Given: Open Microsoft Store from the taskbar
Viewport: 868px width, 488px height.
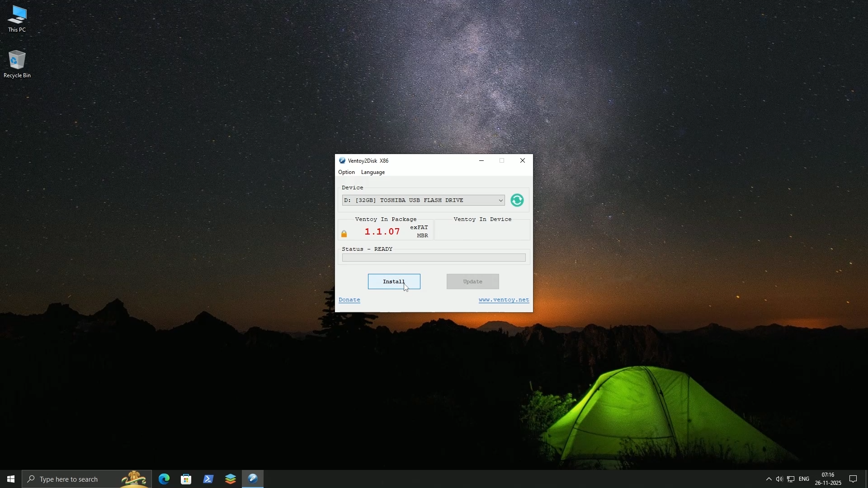Looking at the screenshot, I should (x=186, y=479).
